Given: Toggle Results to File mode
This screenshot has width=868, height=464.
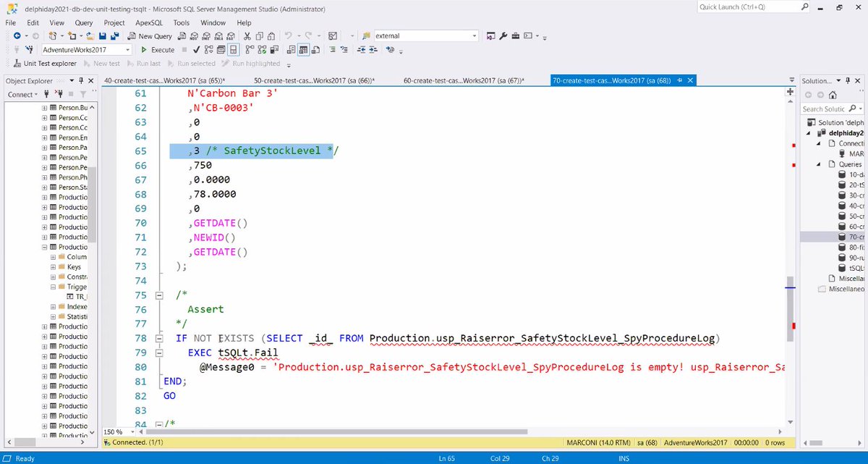Looking at the screenshot, I should pyautogui.click(x=315, y=50).
